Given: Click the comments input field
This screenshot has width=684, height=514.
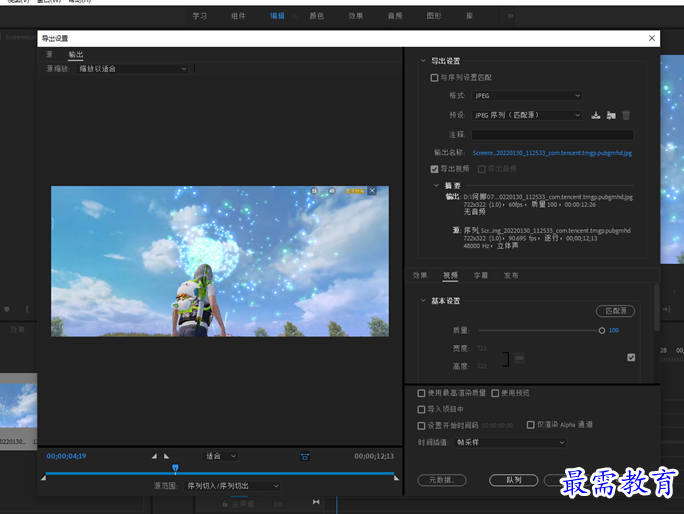Looking at the screenshot, I should pyautogui.click(x=552, y=135).
